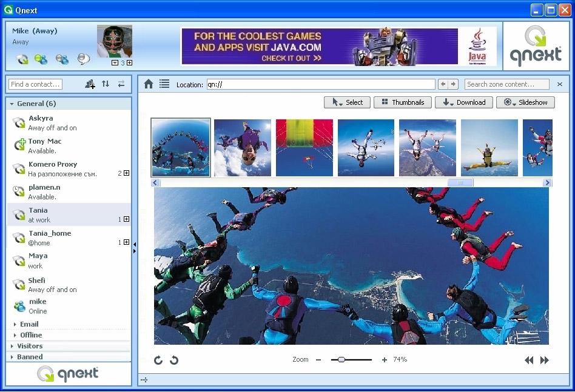Rotate the image clockwise
575x392 pixels.
[158, 360]
